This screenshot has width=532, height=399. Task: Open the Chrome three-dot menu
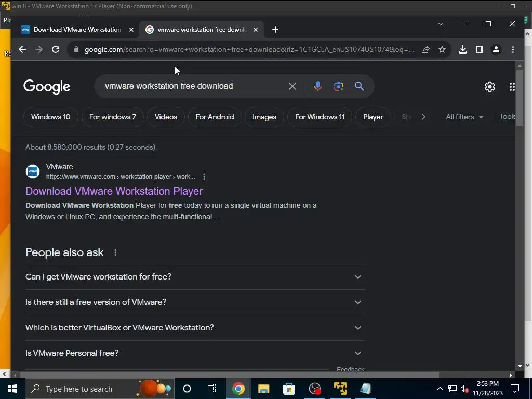[x=513, y=49]
